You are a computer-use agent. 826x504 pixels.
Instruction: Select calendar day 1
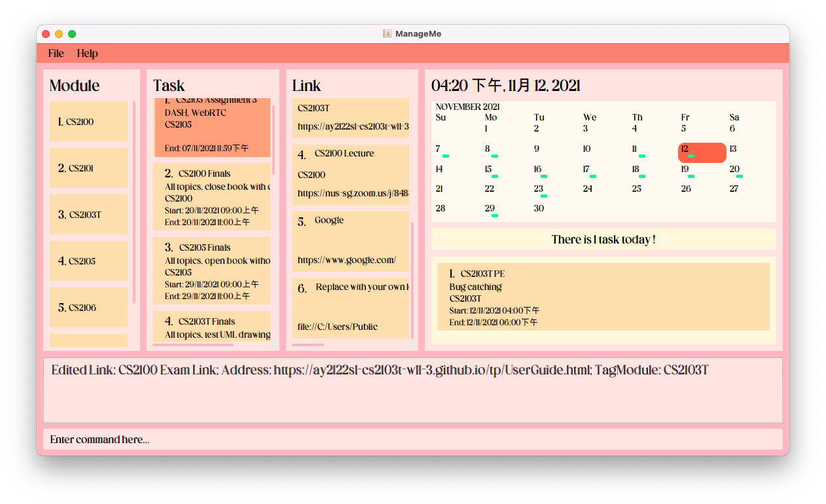(x=486, y=129)
